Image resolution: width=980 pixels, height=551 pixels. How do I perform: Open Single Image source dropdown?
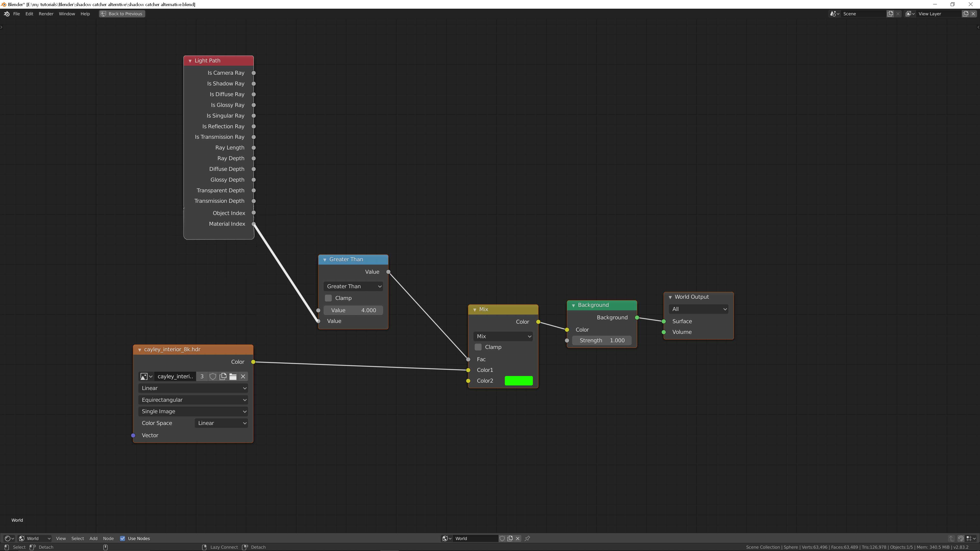[193, 411]
